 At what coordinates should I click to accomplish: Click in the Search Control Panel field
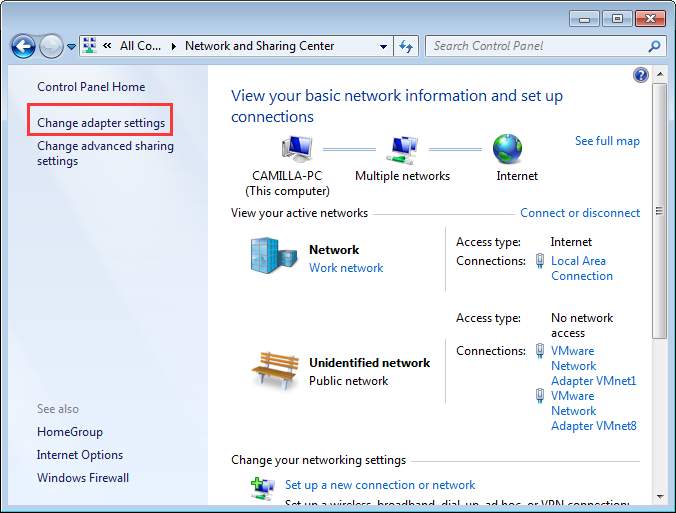(x=535, y=46)
